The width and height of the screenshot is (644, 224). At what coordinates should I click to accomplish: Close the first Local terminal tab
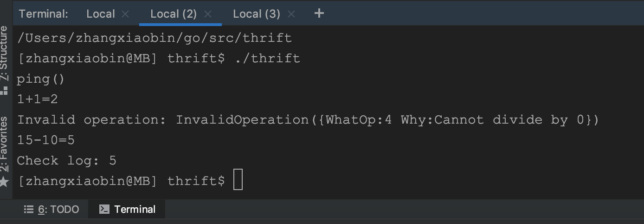(x=125, y=14)
